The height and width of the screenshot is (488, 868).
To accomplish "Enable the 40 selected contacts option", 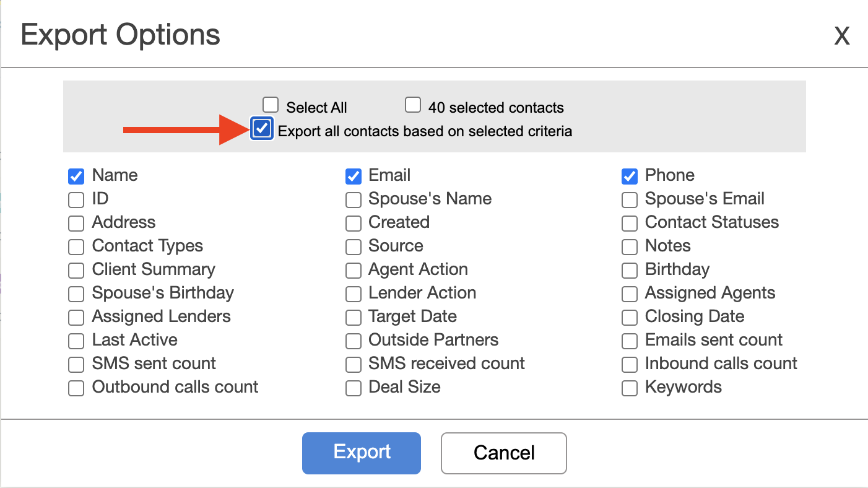I will coord(413,105).
